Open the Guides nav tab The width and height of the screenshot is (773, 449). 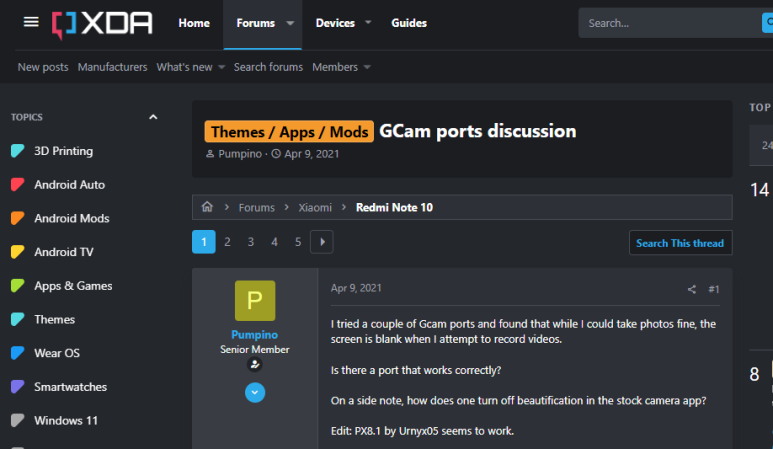coord(409,23)
